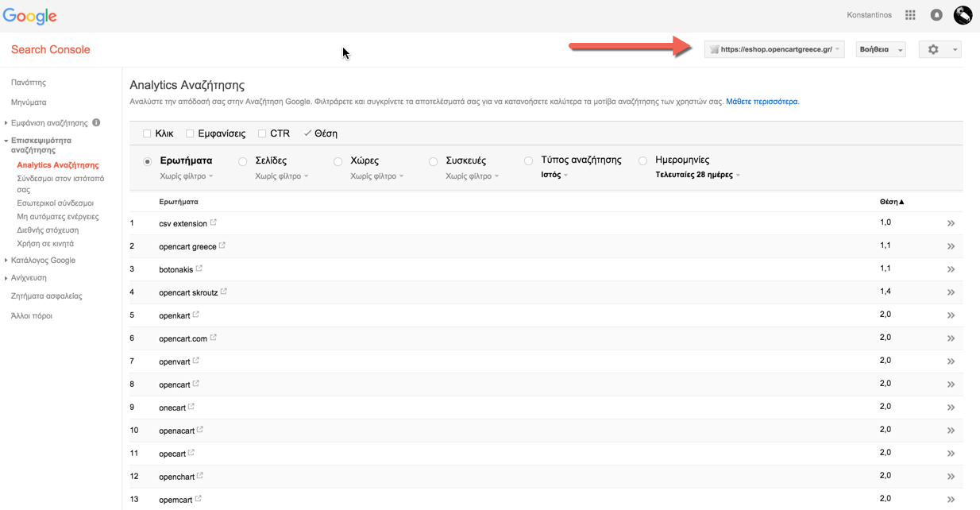Open the external link icon next to onecart

191,407
